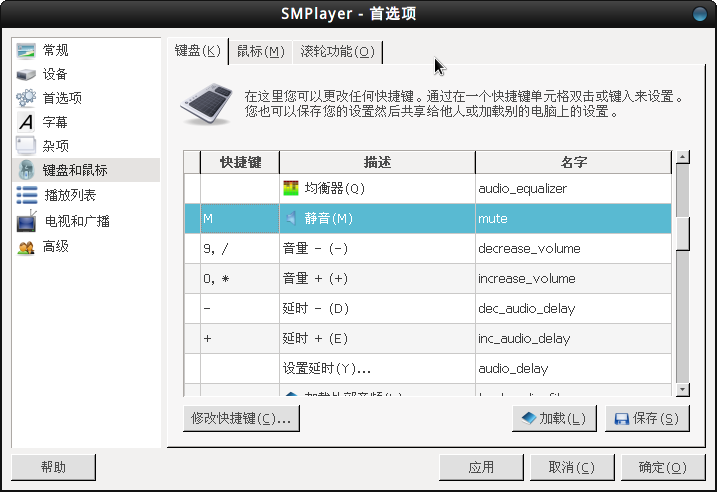The image size is (717, 492).
Task: Open the 滚轮功能(O) tab
Action: coord(337,52)
